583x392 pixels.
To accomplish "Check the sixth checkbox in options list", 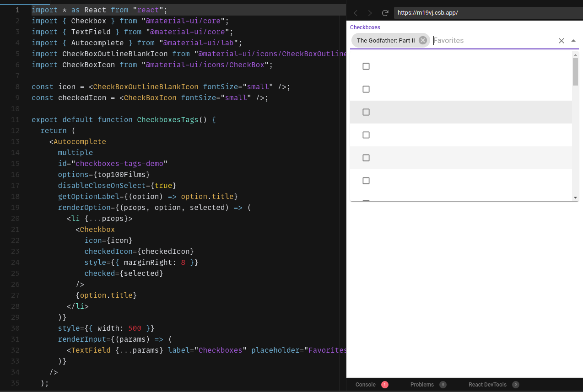I will pos(366,181).
